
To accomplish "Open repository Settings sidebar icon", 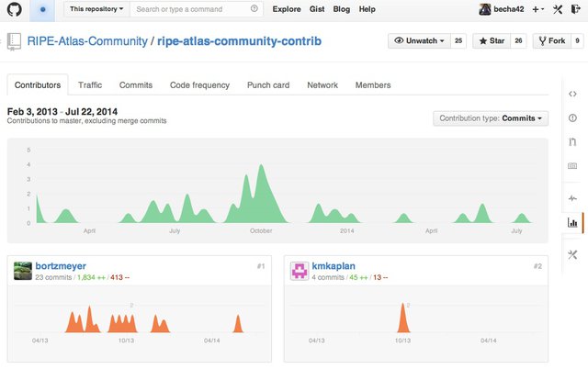I will pos(572,255).
